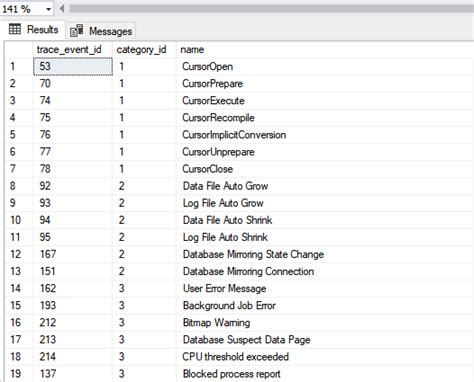
Task: Click trace_event_id value 94
Action: pos(73,220)
